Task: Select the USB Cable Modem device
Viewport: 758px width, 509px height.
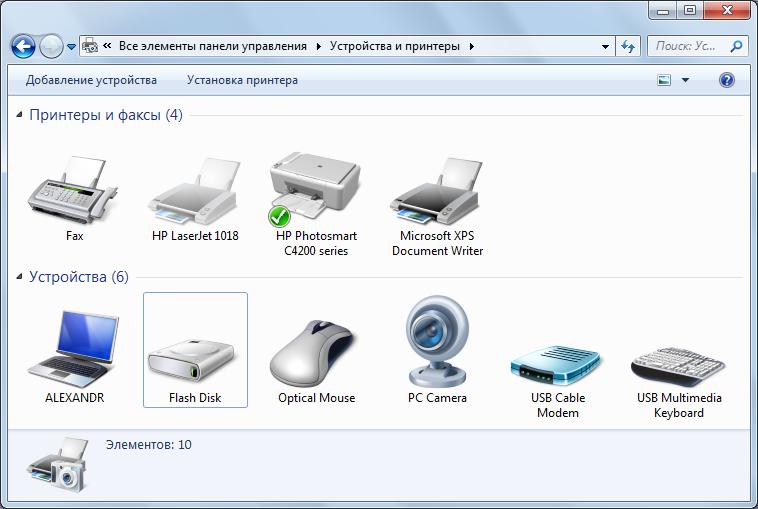Action: coord(556,365)
